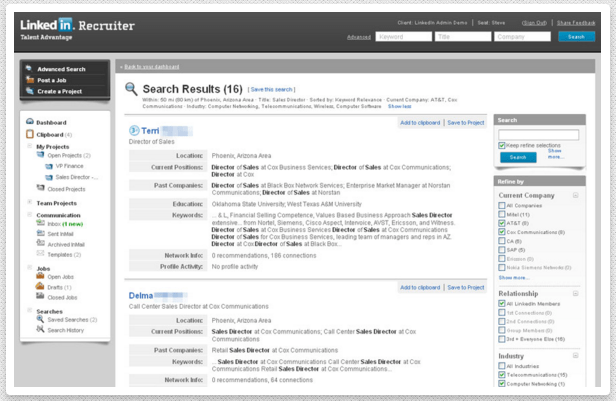This screenshot has width=616, height=401.
Task: Open Search History in sidebar
Action: [66, 330]
